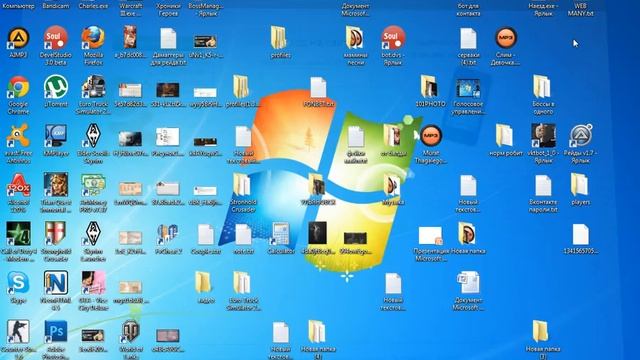Open Adobe Photoshop shortcut icon

pos(56,332)
